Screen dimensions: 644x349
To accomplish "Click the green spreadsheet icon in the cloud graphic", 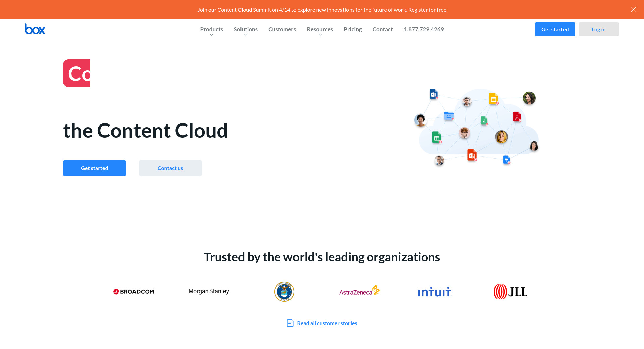I will [436, 137].
